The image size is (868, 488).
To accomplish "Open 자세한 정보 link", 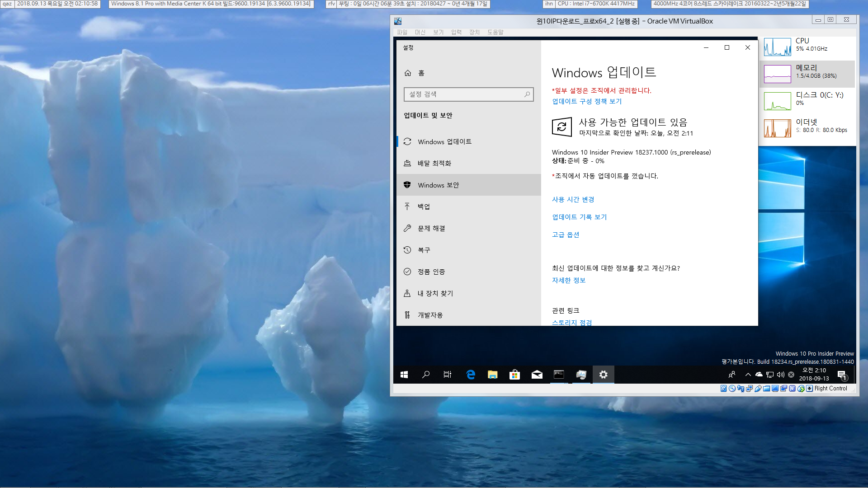I will 569,280.
